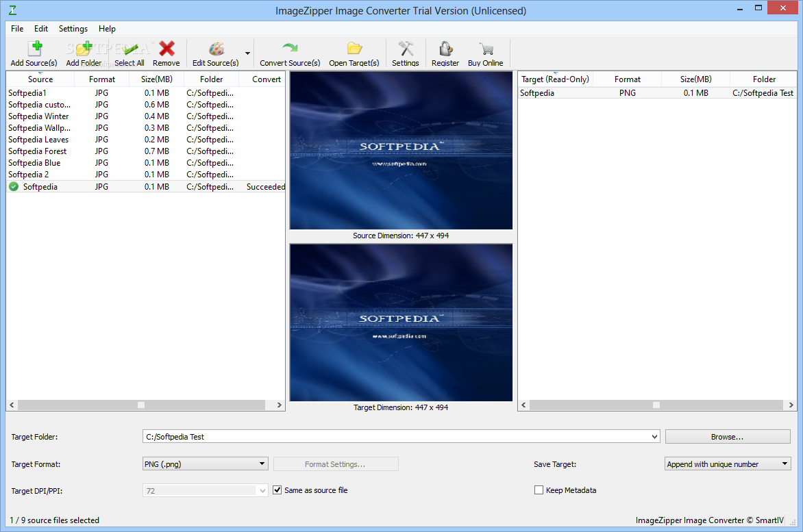Select the Softpedia Winter source row
This screenshot has height=532, width=803.
[145, 116]
